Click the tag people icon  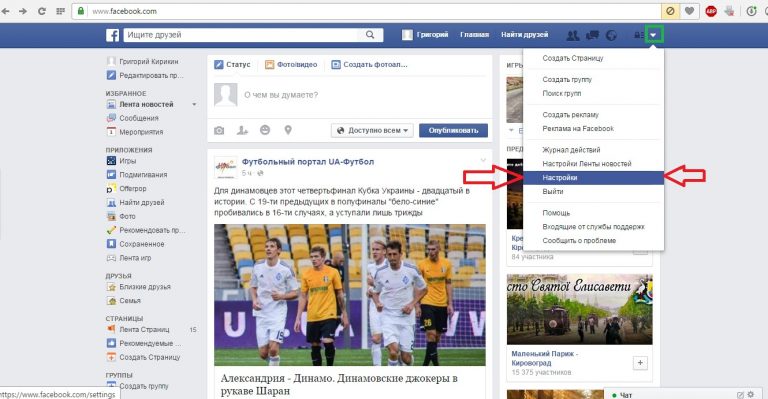coord(242,130)
